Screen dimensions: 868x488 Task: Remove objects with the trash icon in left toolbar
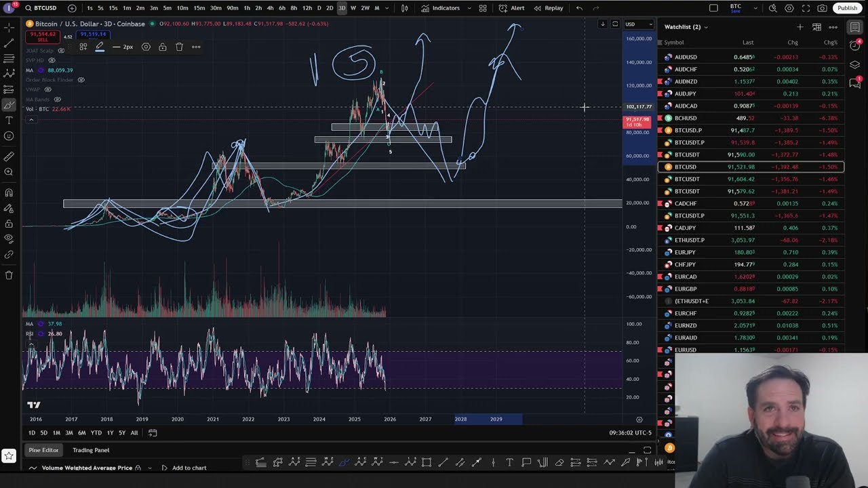coord(9,275)
